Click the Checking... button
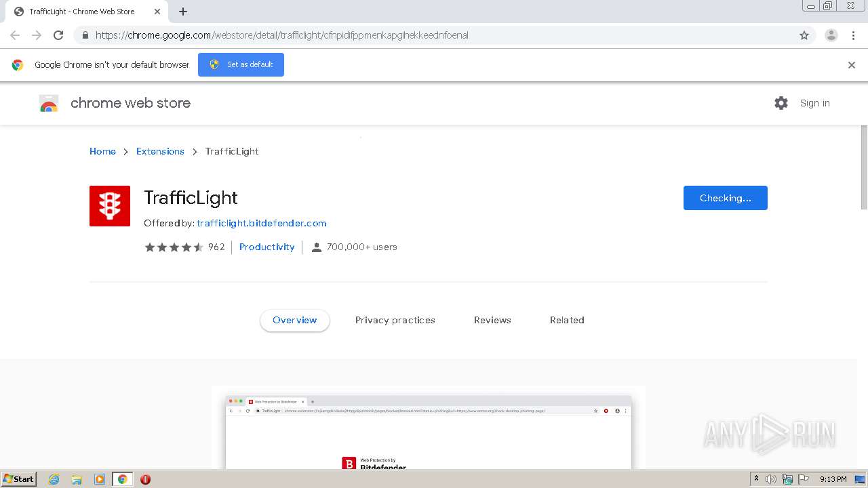Screen dimensions: 868x488 pos(726,198)
